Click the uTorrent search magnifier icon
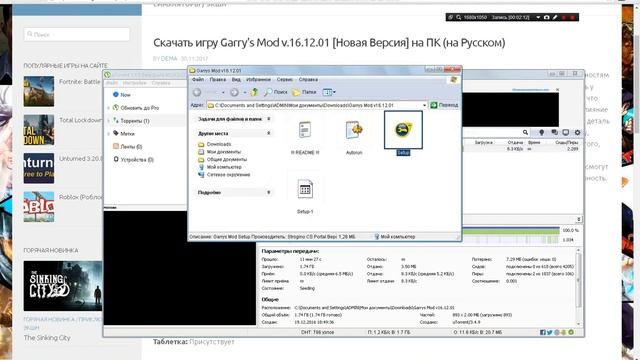Image resolution: width=640 pixels, height=360 pixels. point(525,132)
